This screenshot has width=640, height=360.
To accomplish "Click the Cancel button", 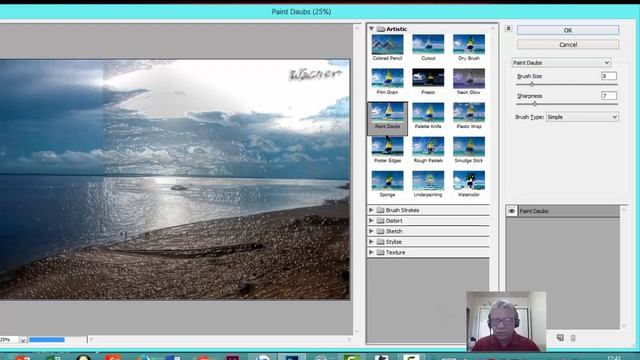I will (x=568, y=44).
